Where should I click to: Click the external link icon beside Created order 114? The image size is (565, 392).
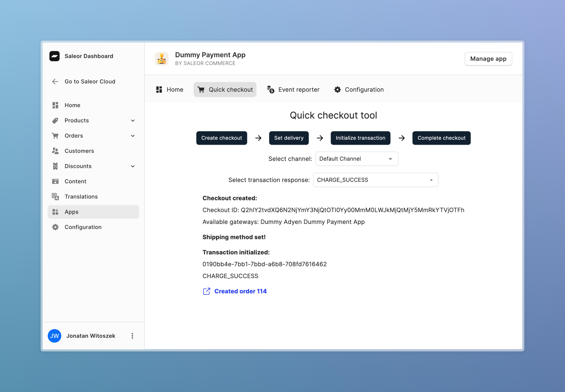(207, 291)
